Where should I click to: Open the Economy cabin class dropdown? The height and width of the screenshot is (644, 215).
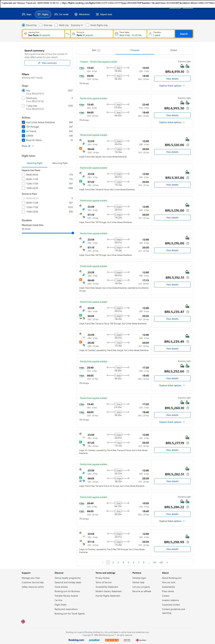tap(77, 25)
